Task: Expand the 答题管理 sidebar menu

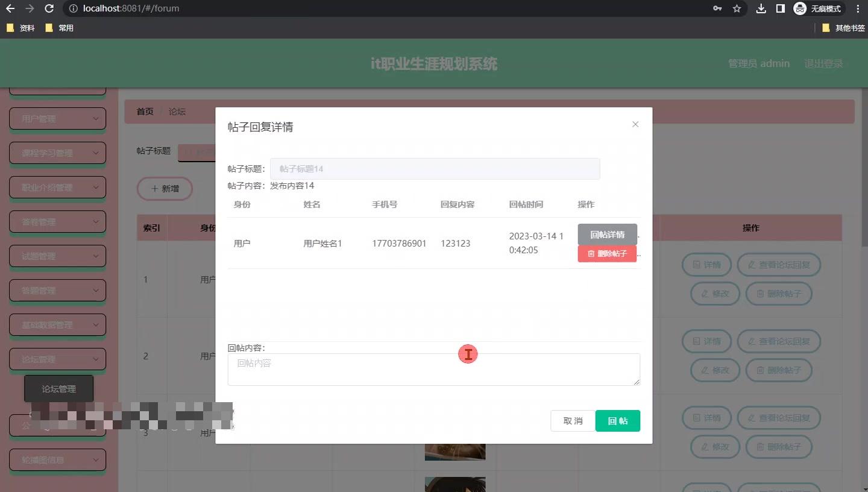Action: (58, 291)
